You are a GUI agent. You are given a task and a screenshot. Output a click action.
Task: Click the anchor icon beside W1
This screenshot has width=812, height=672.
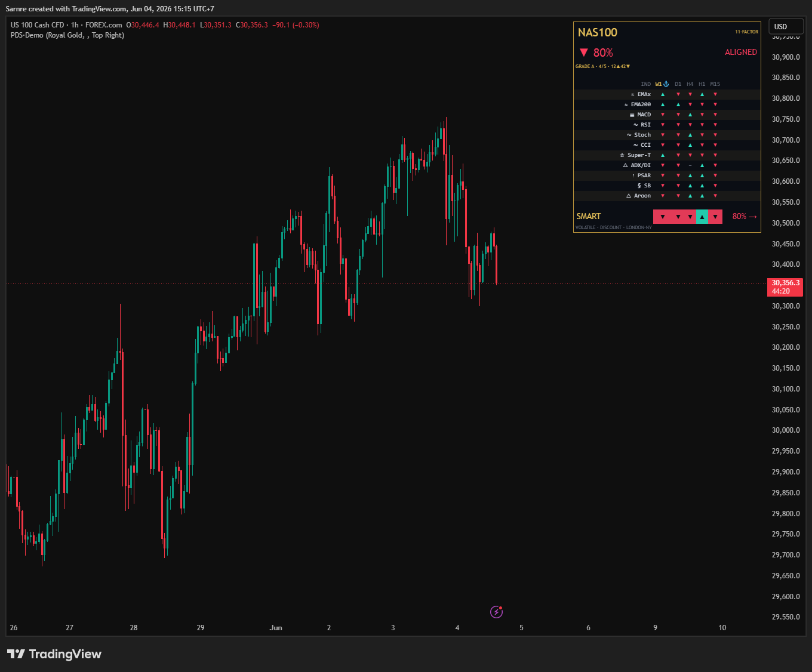pyautogui.click(x=666, y=84)
